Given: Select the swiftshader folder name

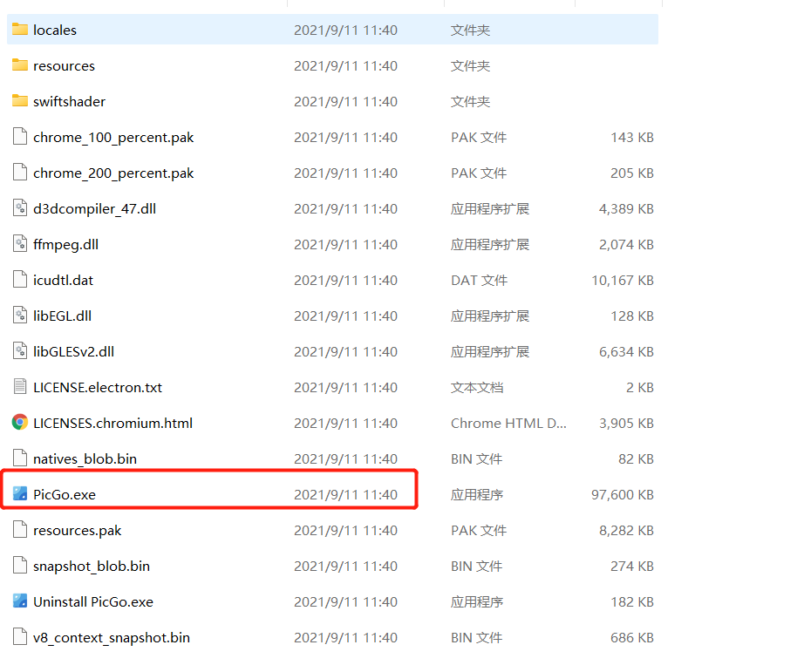Looking at the screenshot, I should tap(69, 101).
